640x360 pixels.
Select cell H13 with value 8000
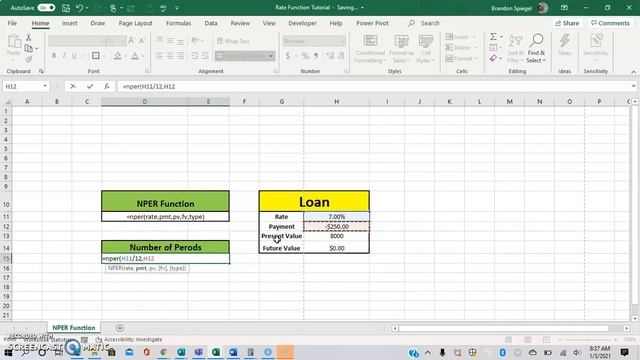pyautogui.click(x=336, y=236)
